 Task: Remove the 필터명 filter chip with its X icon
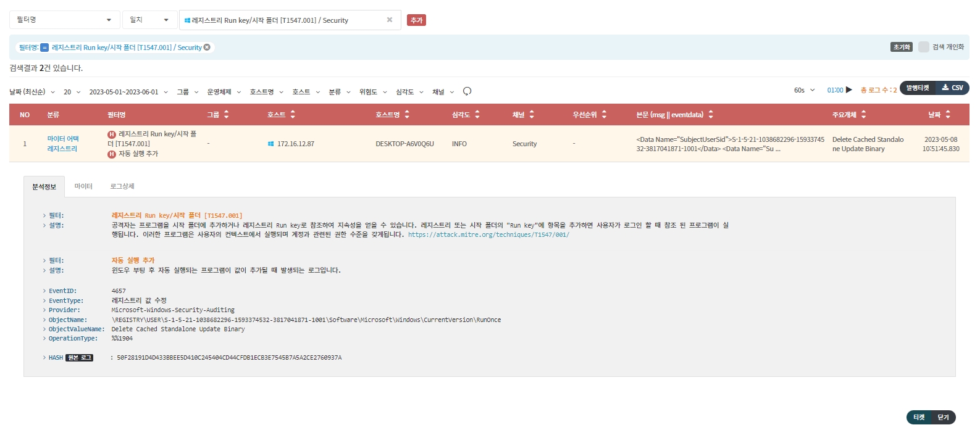coord(207,48)
